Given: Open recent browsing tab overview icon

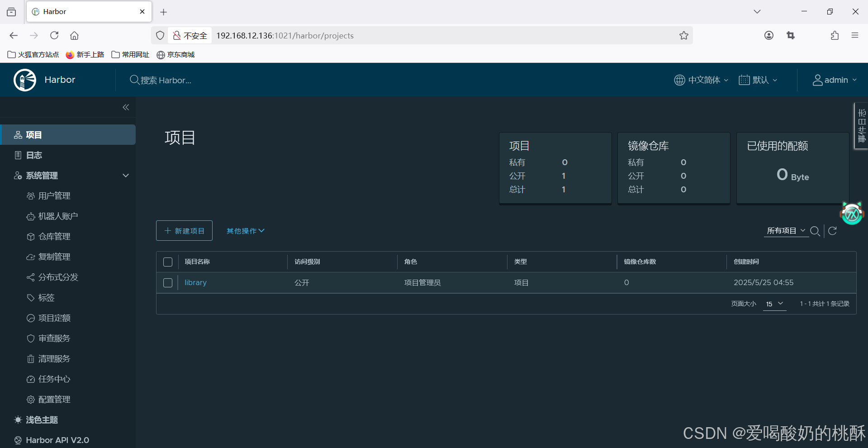Looking at the screenshot, I should tap(11, 12).
